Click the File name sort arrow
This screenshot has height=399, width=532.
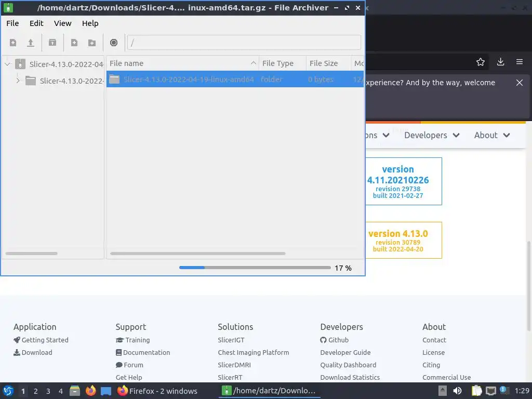(x=253, y=63)
